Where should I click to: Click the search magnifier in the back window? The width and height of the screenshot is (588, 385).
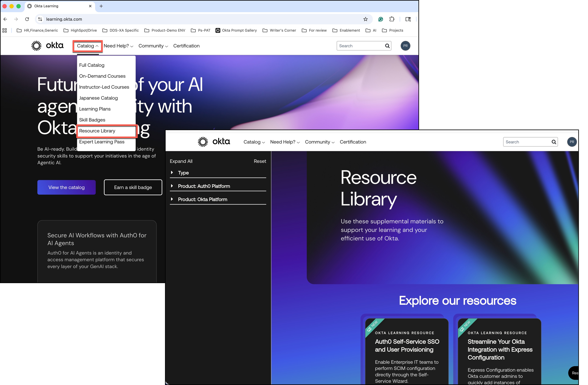pyautogui.click(x=387, y=46)
